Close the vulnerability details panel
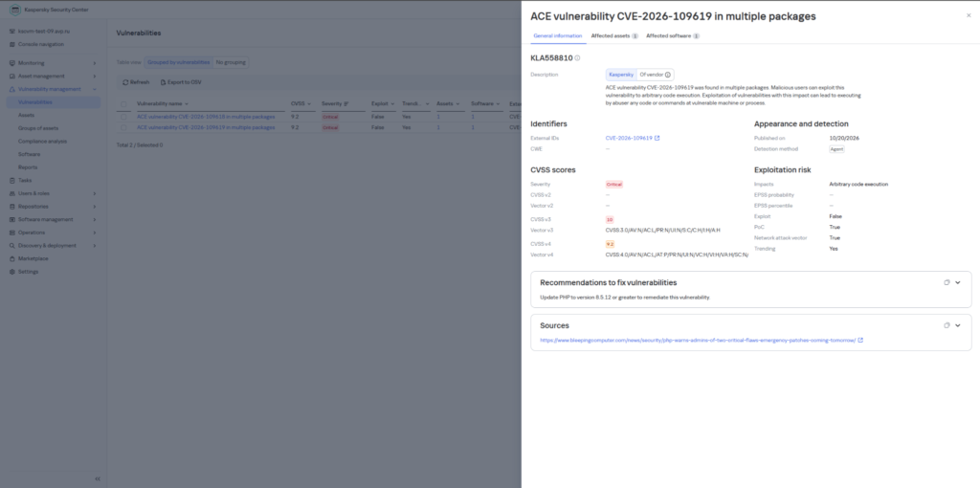This screenshot has width=980, height=488. point(969,15)
